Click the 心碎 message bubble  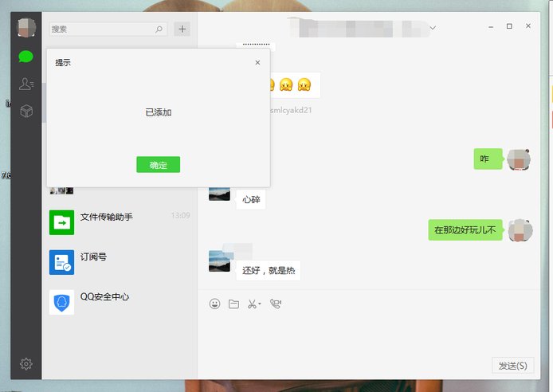(251, 199)
